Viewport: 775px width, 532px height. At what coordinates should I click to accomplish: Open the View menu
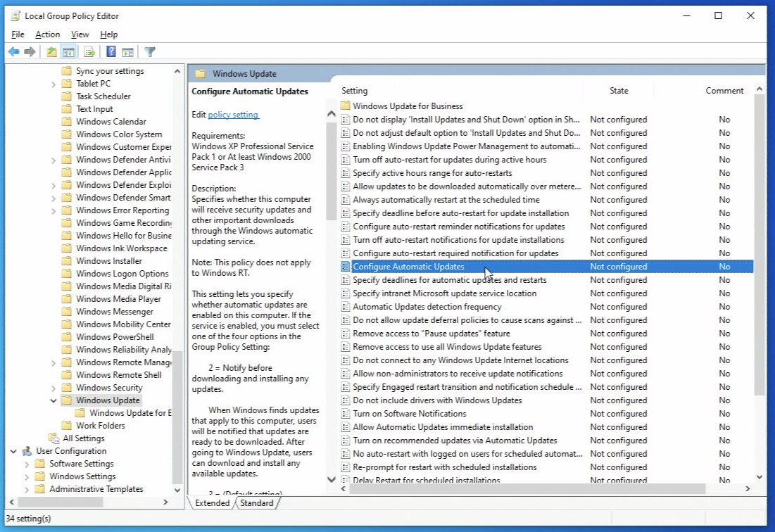pos(80,34)
